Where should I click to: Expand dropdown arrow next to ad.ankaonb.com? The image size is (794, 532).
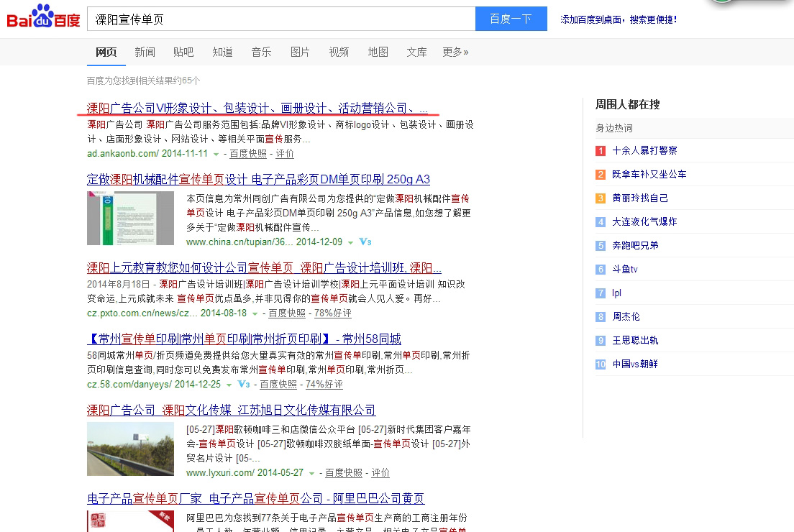pyautogui.click(x=216, y=154)
